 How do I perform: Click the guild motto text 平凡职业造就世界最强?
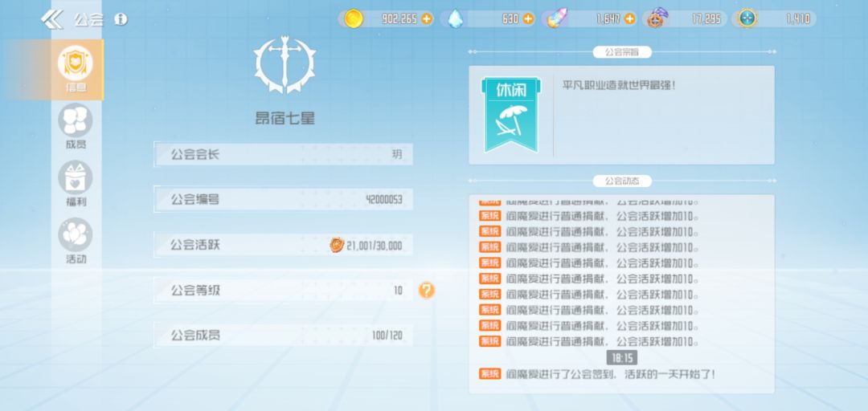tap(619, 86)
